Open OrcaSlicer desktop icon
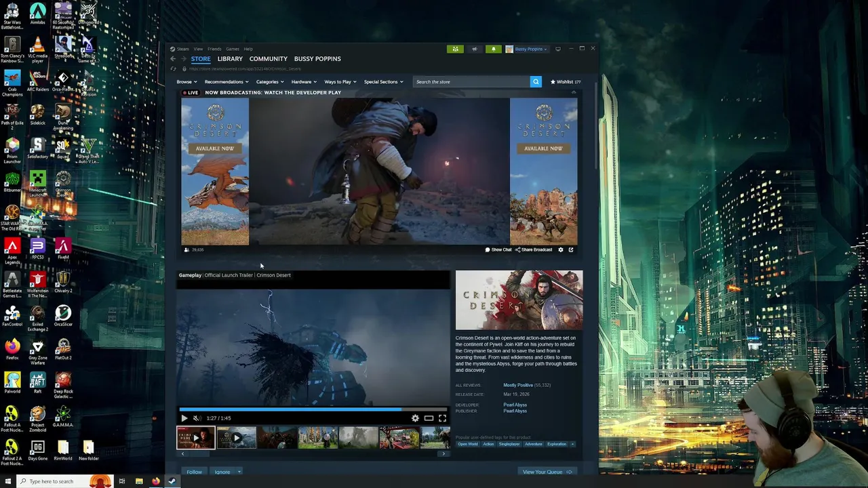 point(63,316)
